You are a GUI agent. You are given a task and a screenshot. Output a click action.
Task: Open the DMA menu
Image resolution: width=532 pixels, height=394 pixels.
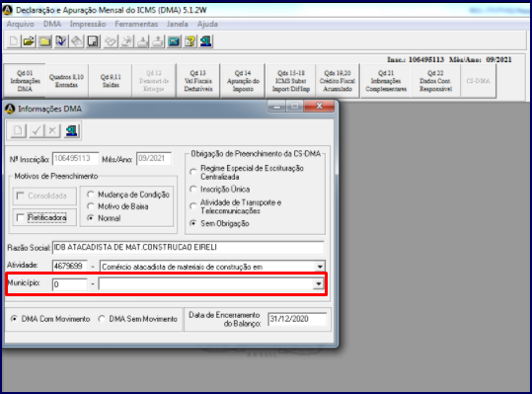[x=52, y=24]
